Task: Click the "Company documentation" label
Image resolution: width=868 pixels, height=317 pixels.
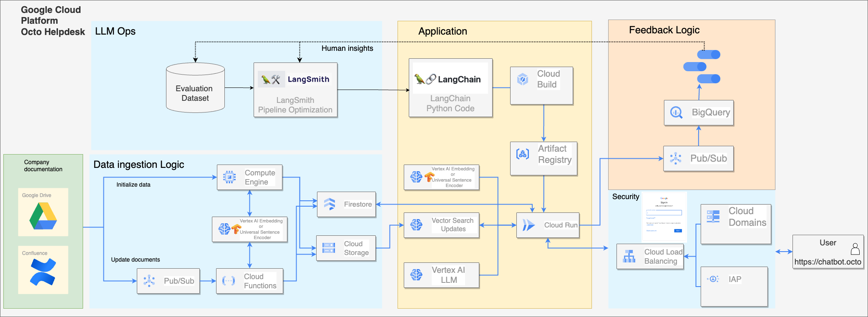Action: 43,166
